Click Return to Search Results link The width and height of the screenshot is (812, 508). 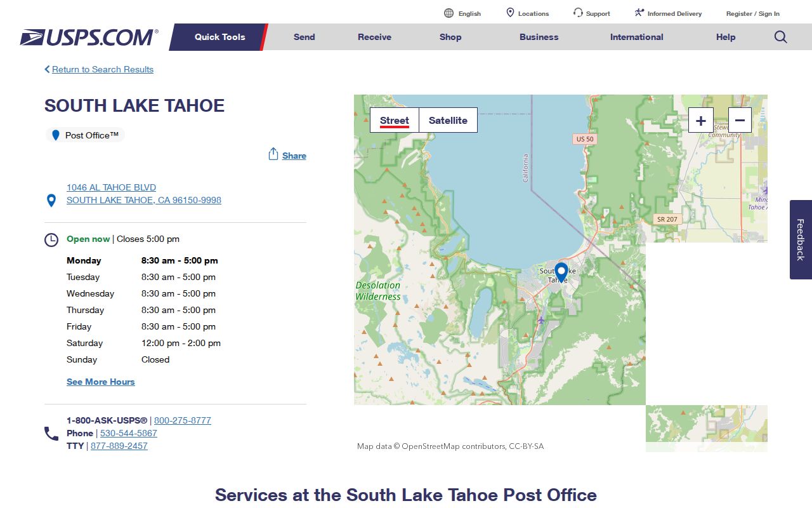(103, 69)
